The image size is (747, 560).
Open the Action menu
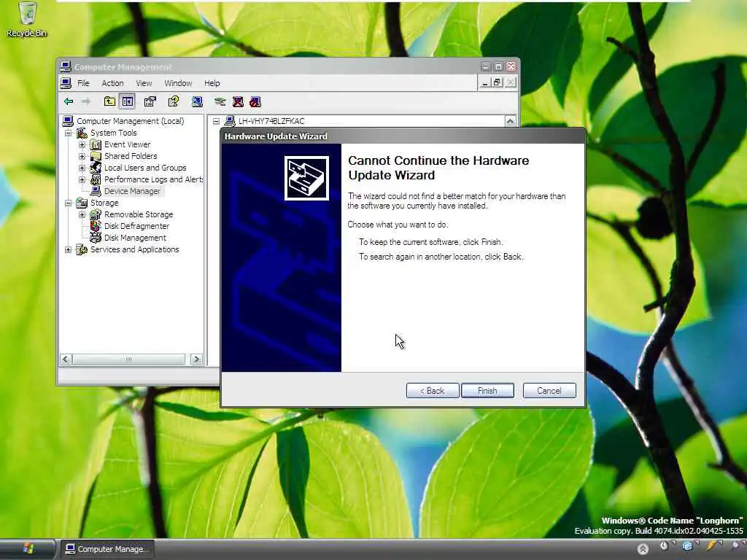coord(112,83)
